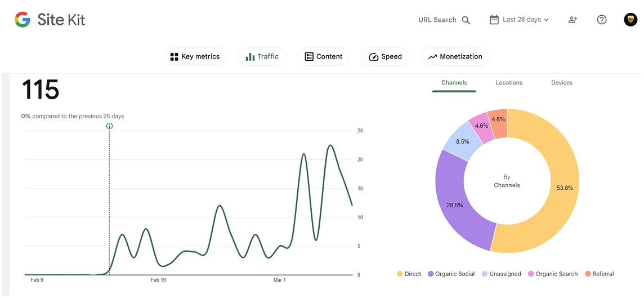Click the purple Organic Social legend swatch
Image resolution: width=644 pixels, height=298 pixels.
coord(431,274)
